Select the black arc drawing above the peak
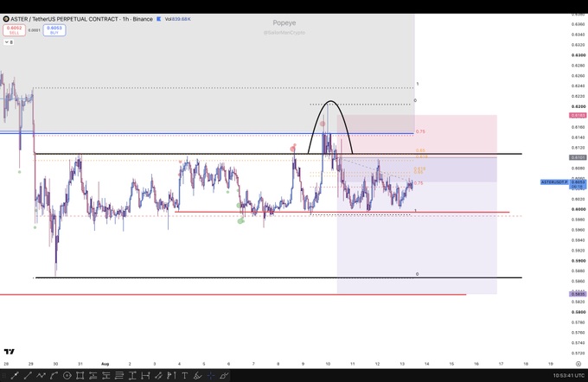 pyautogui.click(x=330, y=101)
